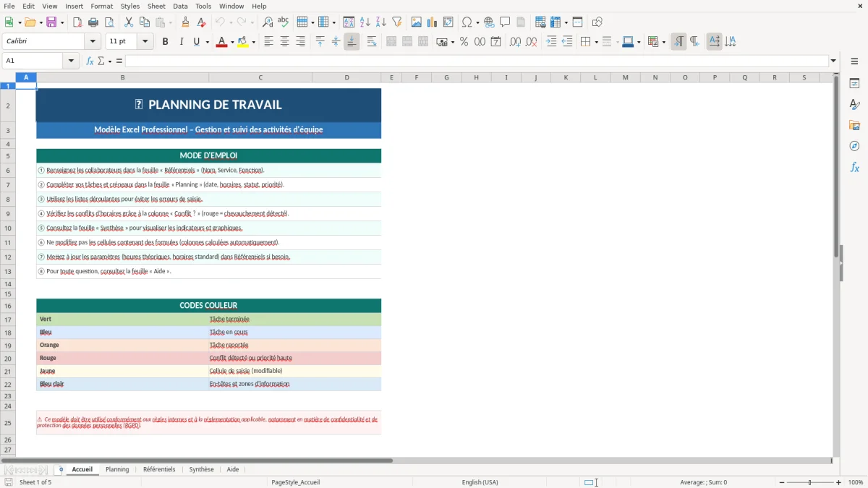Click the Copy icon

(x=145, y=22)
